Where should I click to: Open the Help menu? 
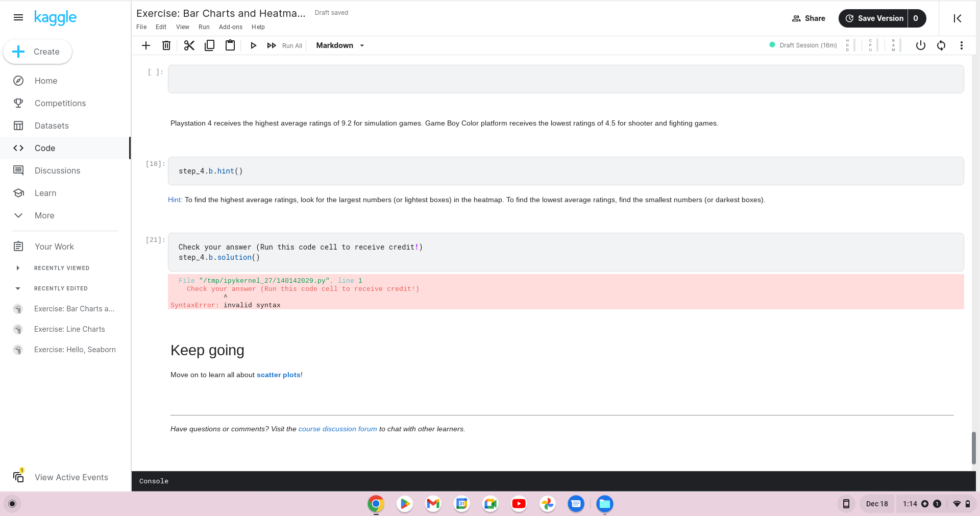tap(258, 27)
